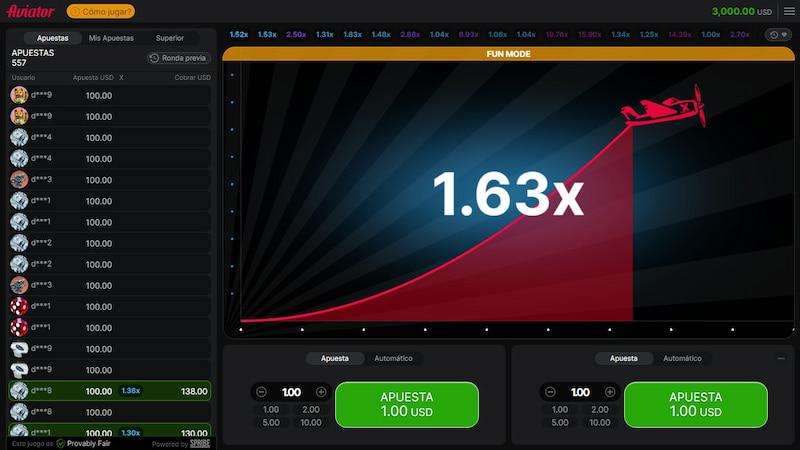Viewport: 800px width, 450px height.
Task: Click the 1.25x past multiplier
Action: (x=649, y=35)
